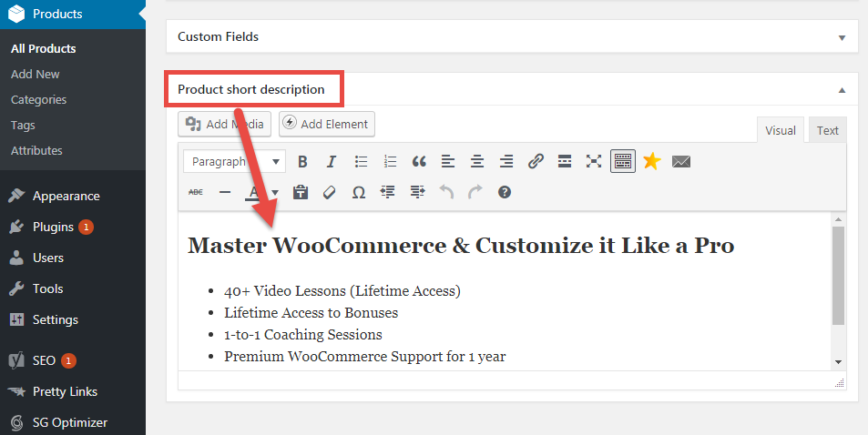Screen dimensions: 868x435
Task: Click '40+ Video Lessons (Lifetime Access)' bullet
Action: pyautogui.click(x=342, y=291)
